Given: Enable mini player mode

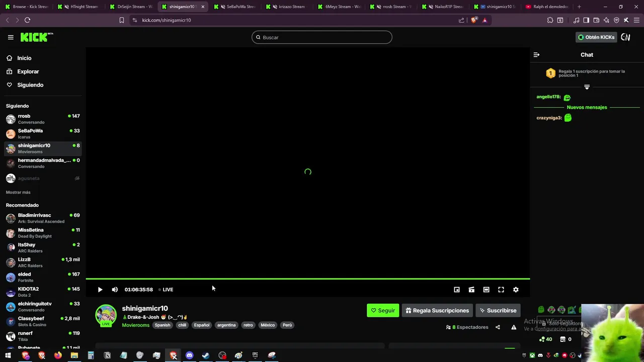Looking at the screenshot, I should 457,290.
